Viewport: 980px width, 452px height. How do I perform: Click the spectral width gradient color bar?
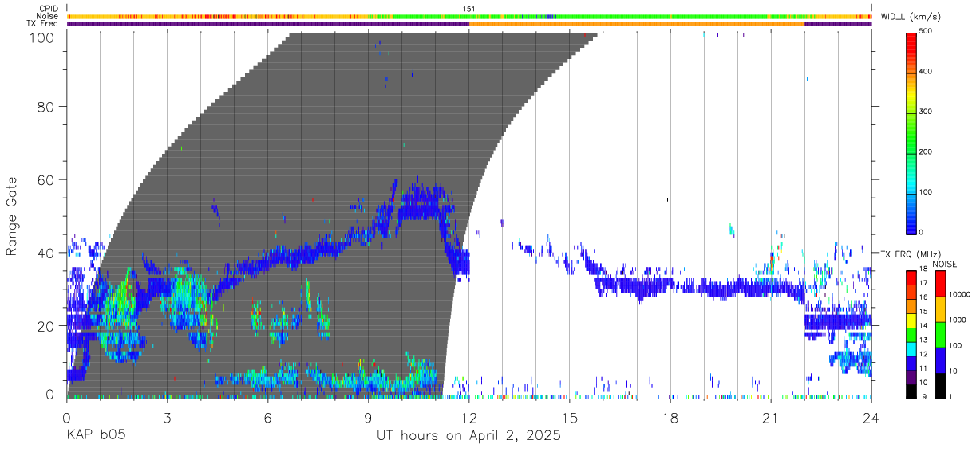pos(911,132)
